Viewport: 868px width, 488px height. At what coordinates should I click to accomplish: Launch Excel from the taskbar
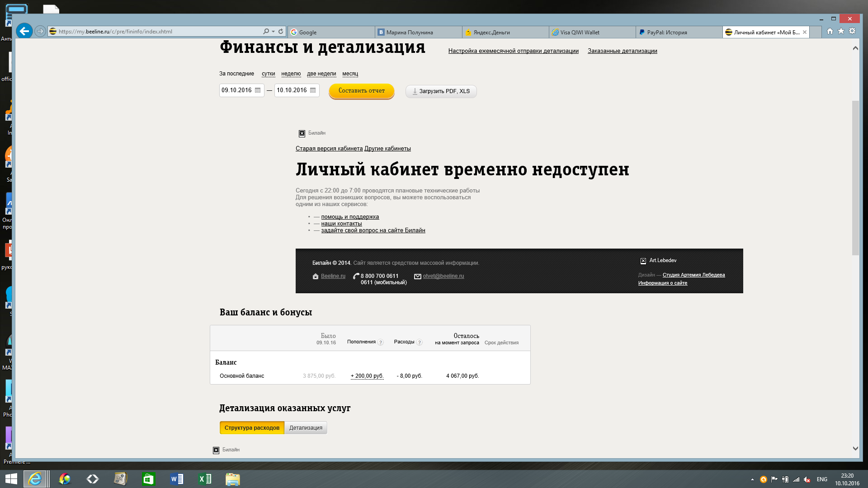tap(205, 479)
